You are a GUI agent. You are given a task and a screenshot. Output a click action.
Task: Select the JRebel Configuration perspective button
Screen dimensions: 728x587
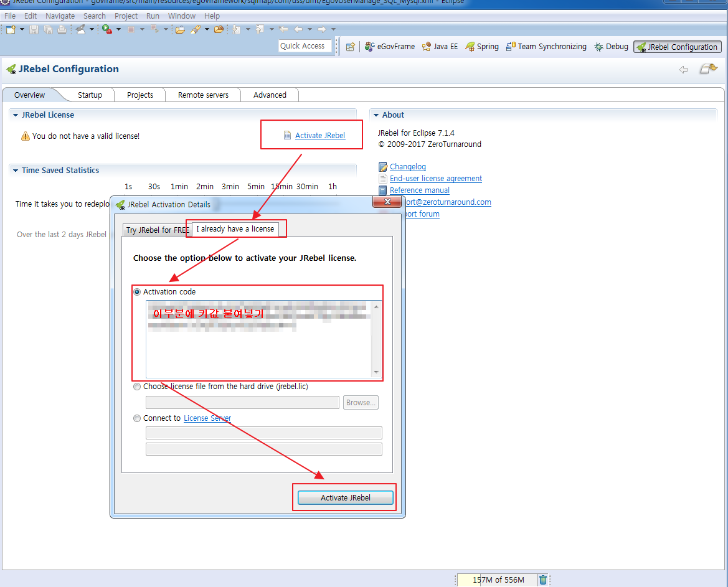(x=678, y=47)
